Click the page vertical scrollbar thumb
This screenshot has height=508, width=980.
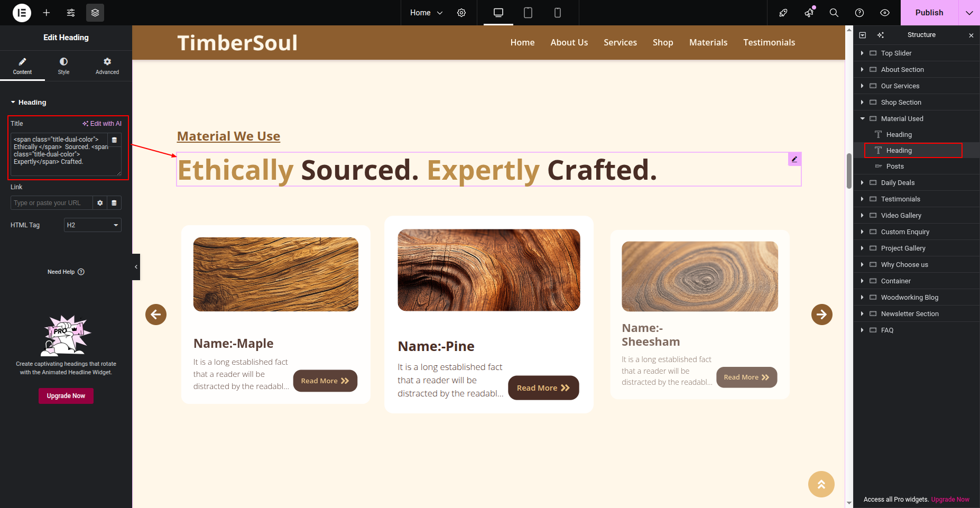(849, 170)
